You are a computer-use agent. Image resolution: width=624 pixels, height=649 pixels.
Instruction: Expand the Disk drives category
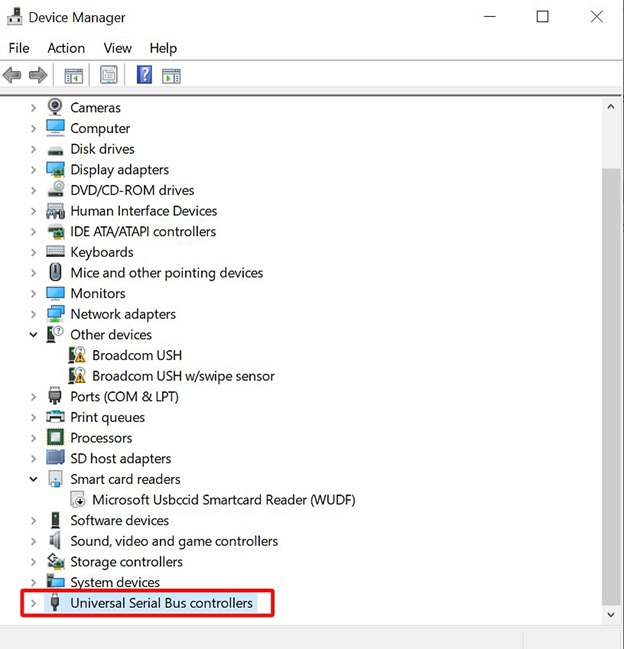pyautogui.click(x=34, y=149)
